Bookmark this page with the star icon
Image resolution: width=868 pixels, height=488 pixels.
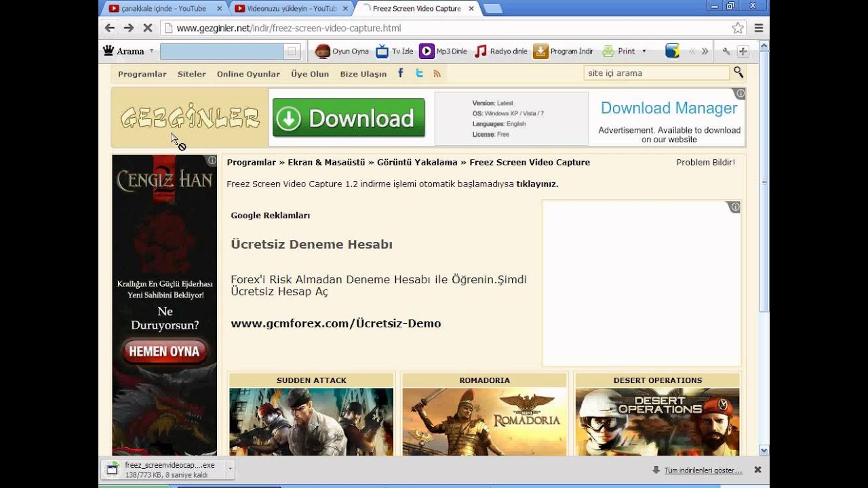point(738,28)
